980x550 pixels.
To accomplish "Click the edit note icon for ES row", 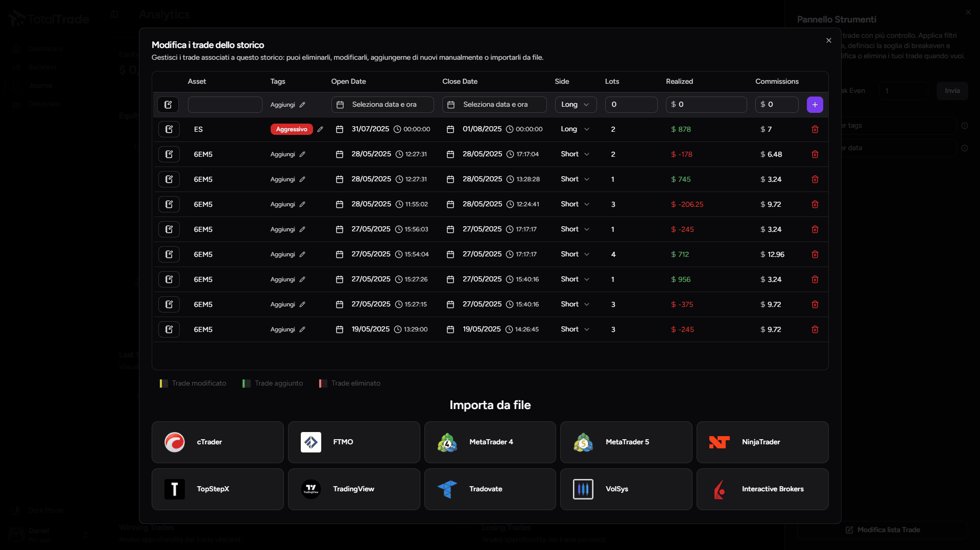I will pos(169,129).
